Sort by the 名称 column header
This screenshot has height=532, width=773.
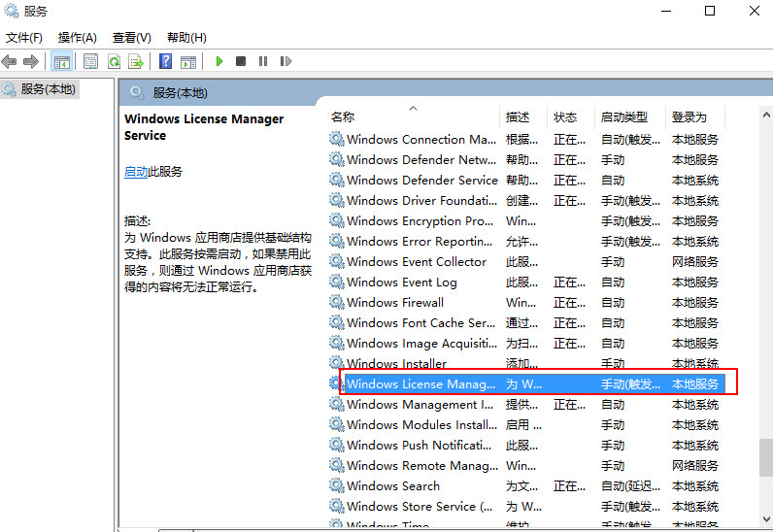coord(414,116)
